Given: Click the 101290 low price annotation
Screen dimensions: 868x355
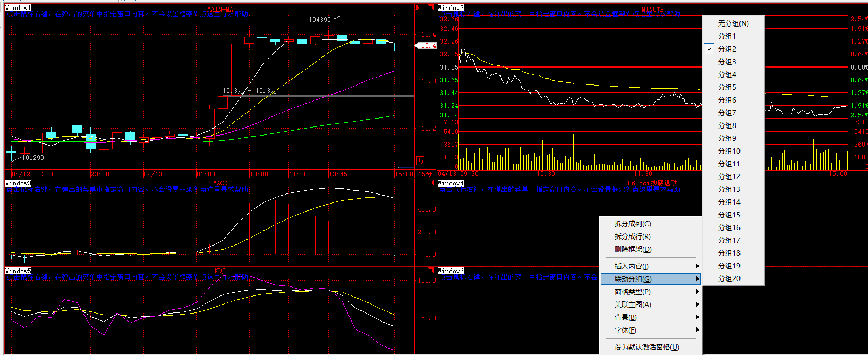Looking at the screenshot, I should click(x=33, y=158).
